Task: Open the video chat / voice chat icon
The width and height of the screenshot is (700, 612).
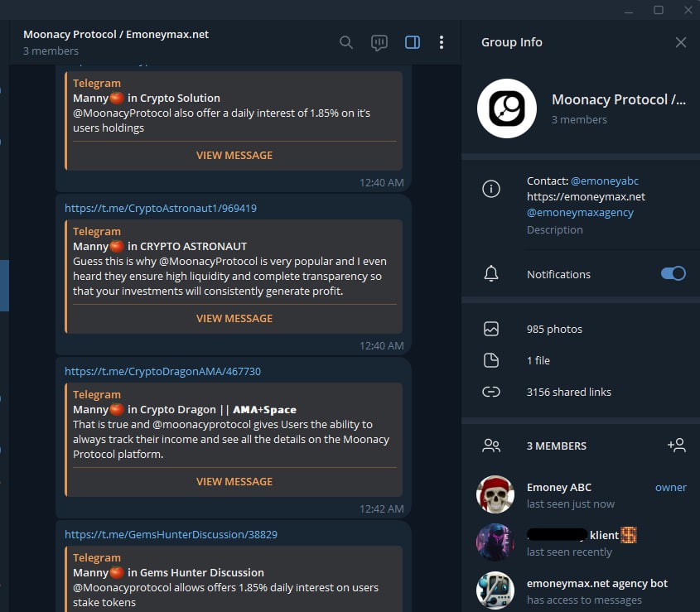Action: [x=379, y=43]
